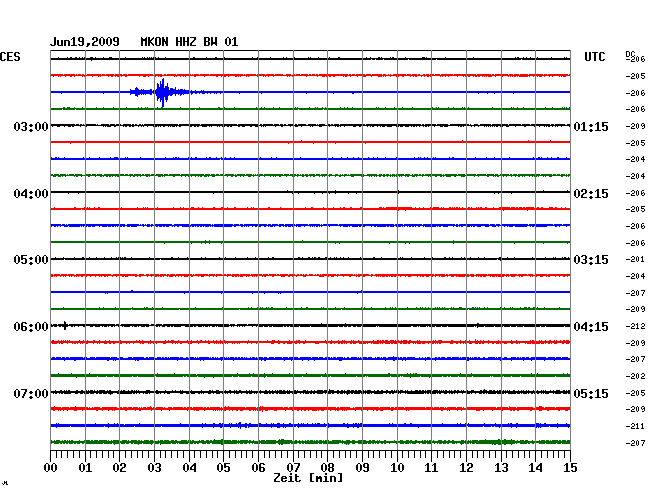The width and height of the screenshot is (650, 494).
Task: Select the 01 minute tick label
Action: (85, 467)
